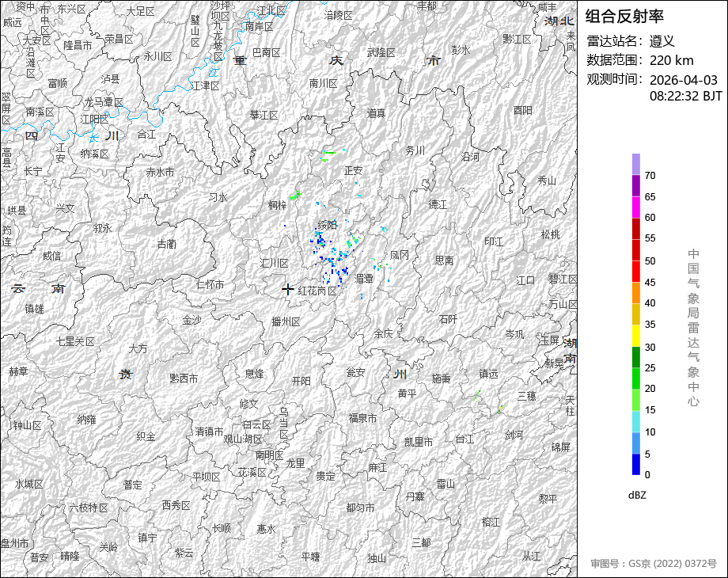Click the 仁怀市 map label
Image resolution: width=728 pixels, height=578 pixels.
[x=210, y=284]
